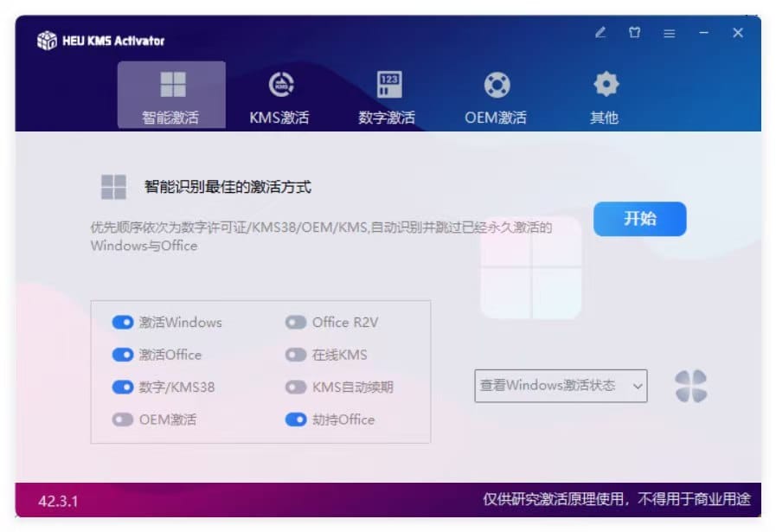Minimize the HEU KMS Activator window
This screenshot has height=532, width=776.
pyautogui.click(x=703, y=33)
